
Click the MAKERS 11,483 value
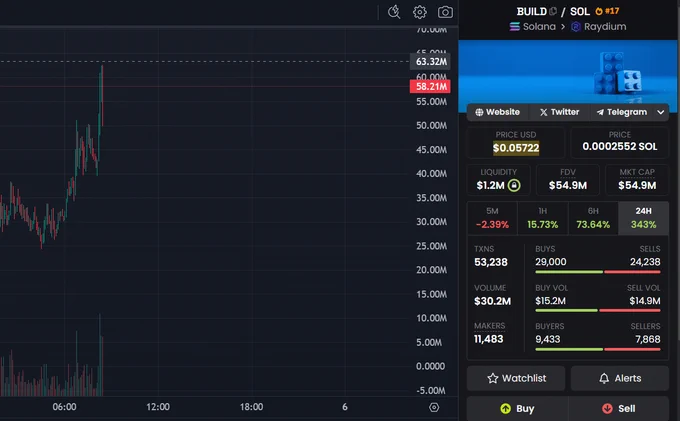[x=489, y=339]
